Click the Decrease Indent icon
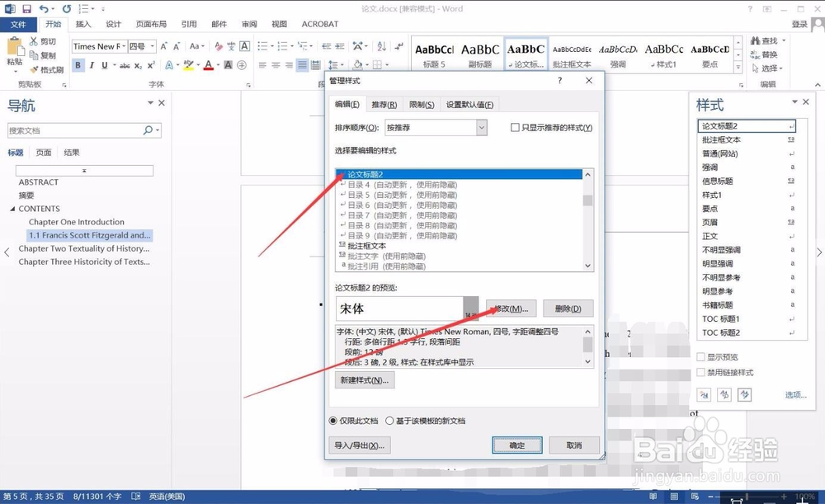Image resolution: width=825 pixels, height=504 pixels. click(x=327, y=46)
